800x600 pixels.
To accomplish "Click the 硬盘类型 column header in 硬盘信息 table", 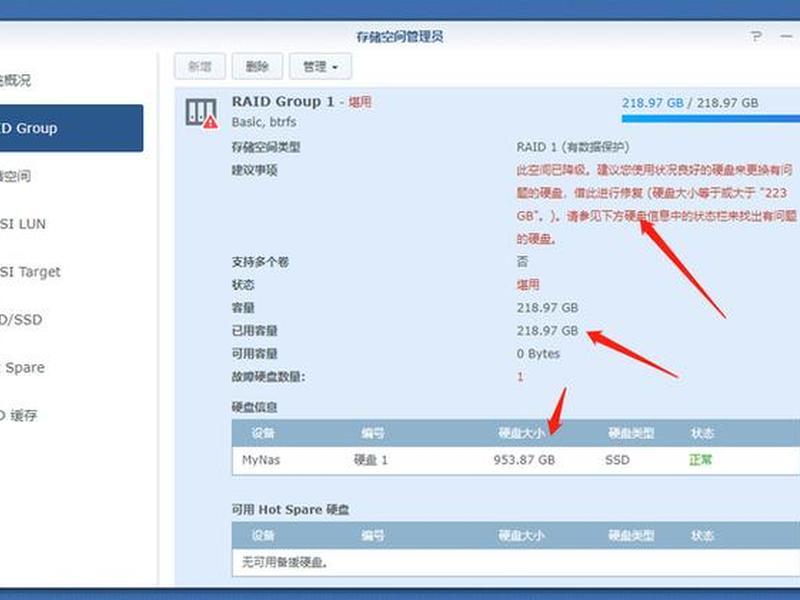I will 631,433.
